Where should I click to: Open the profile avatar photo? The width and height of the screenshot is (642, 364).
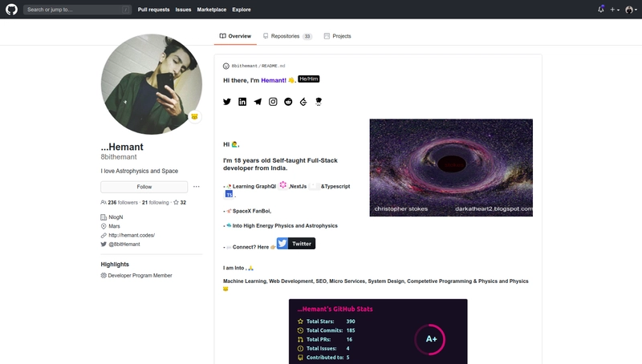(152, 84)
